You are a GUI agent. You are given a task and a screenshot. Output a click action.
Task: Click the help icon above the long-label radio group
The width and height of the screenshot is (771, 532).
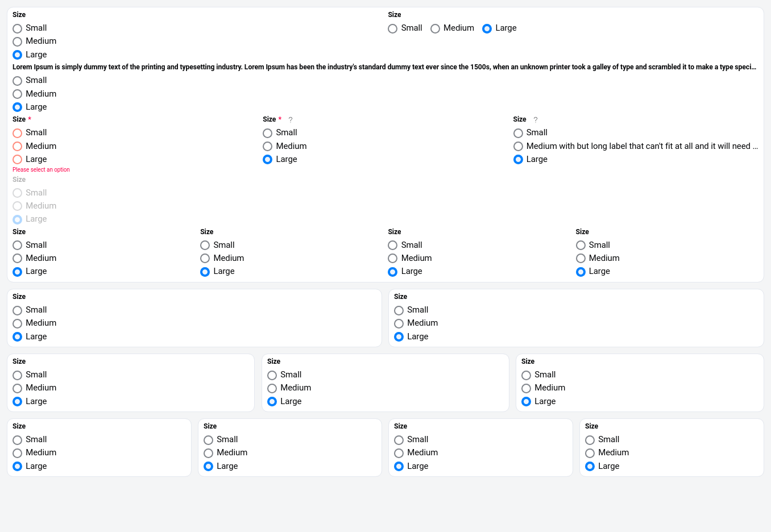click(x=535, y=120)
